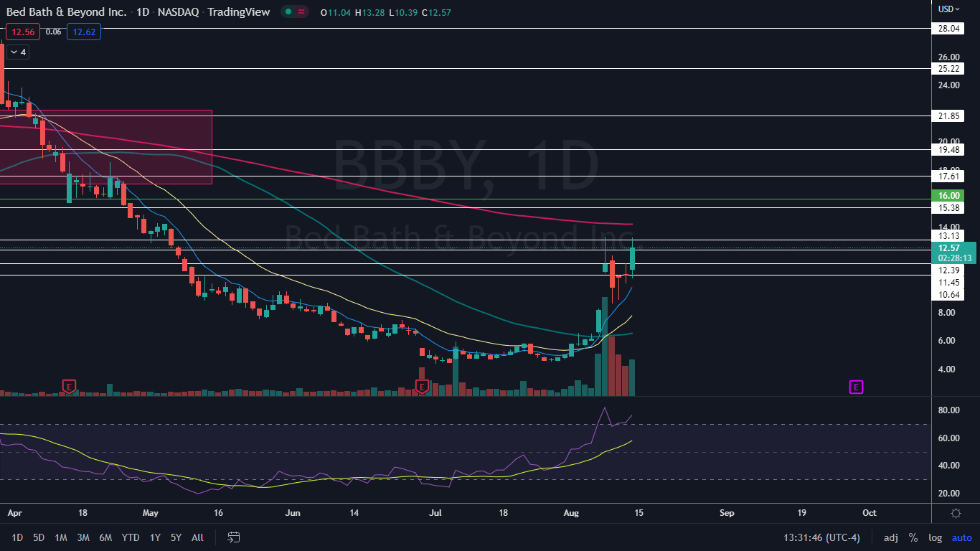The height and width of the screenshot is (551, 980).
Task: Click the blue 12.62 buy button
Action: (84, 32)
